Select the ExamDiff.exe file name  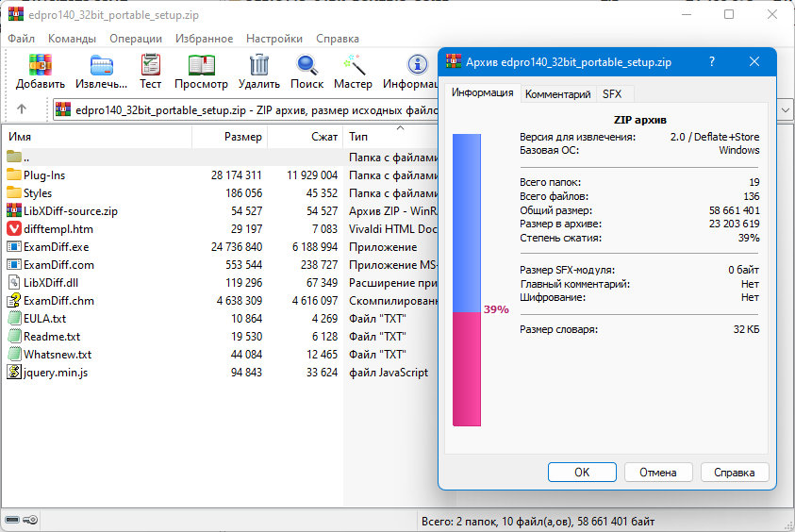[x=57, y=247]
